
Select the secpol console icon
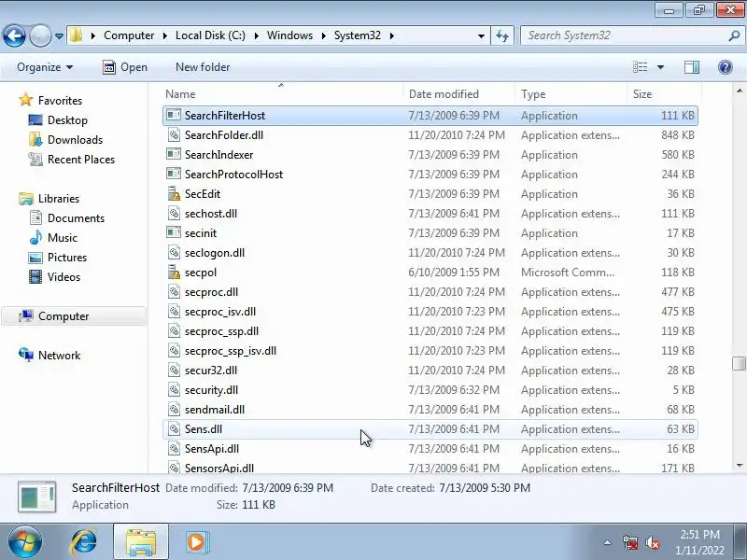(174, 272)
